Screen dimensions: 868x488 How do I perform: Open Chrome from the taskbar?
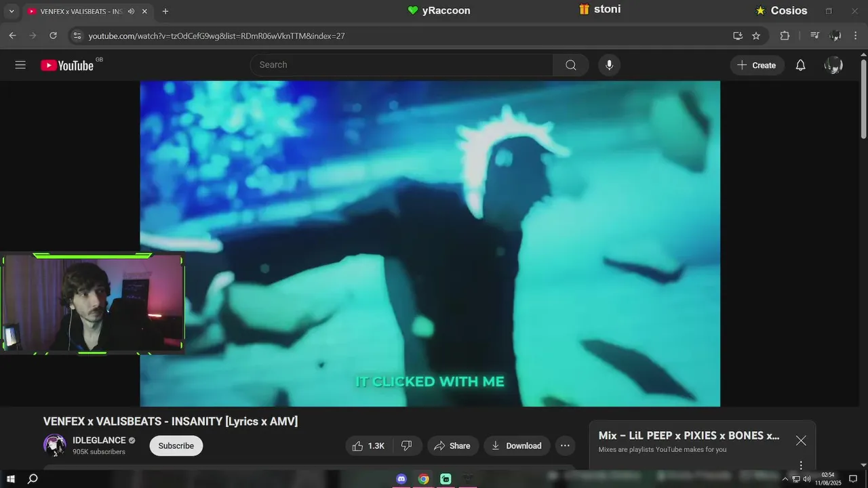click(424, 479)
